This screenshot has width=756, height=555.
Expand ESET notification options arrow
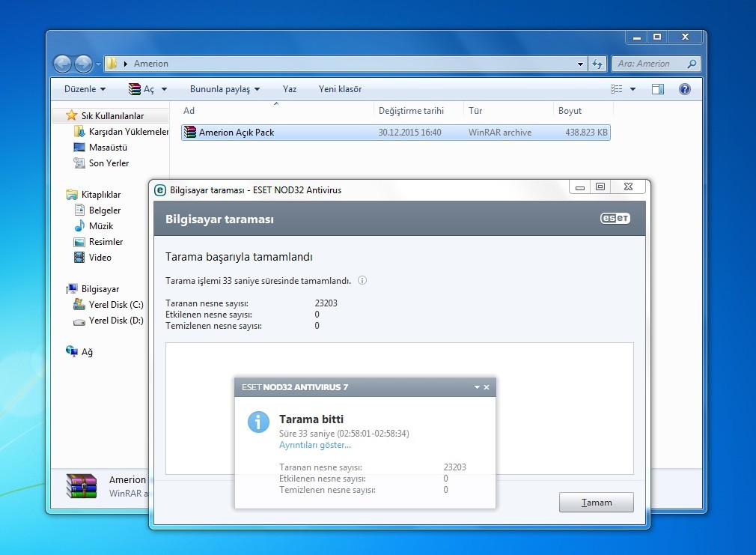point(477,387)
